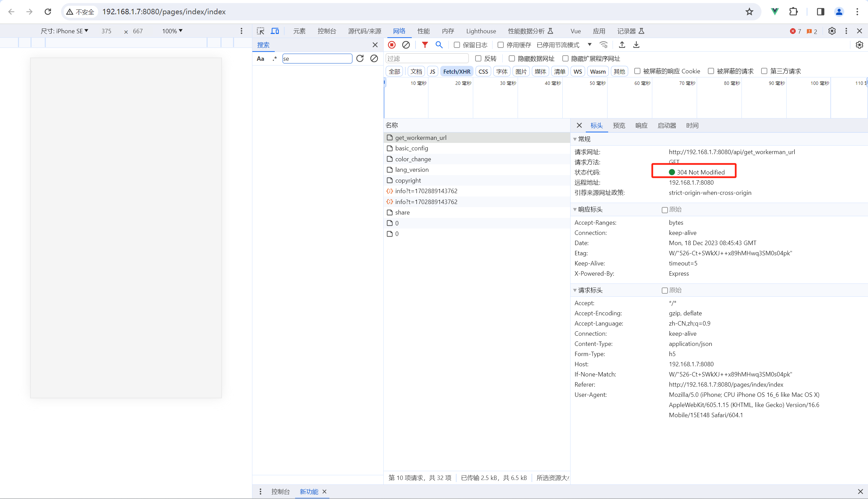Collapse the General (常规) section
Screen dimensions: 868x499
click(575, 139)
